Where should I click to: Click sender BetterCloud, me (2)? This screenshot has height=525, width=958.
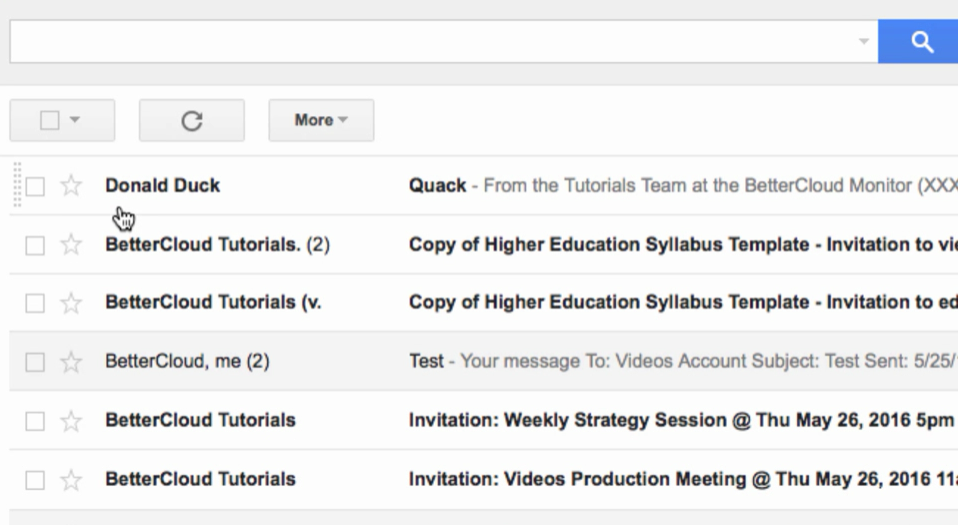(188, 361)
